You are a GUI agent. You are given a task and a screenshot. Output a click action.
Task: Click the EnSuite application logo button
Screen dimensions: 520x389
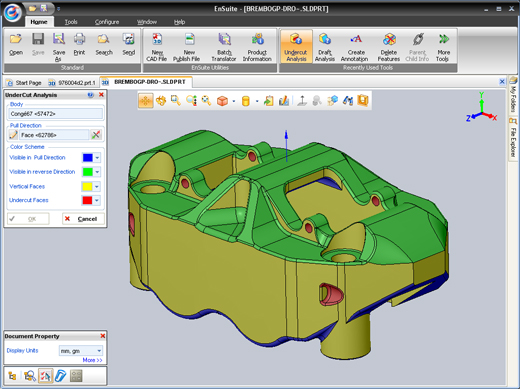point(13,13)
